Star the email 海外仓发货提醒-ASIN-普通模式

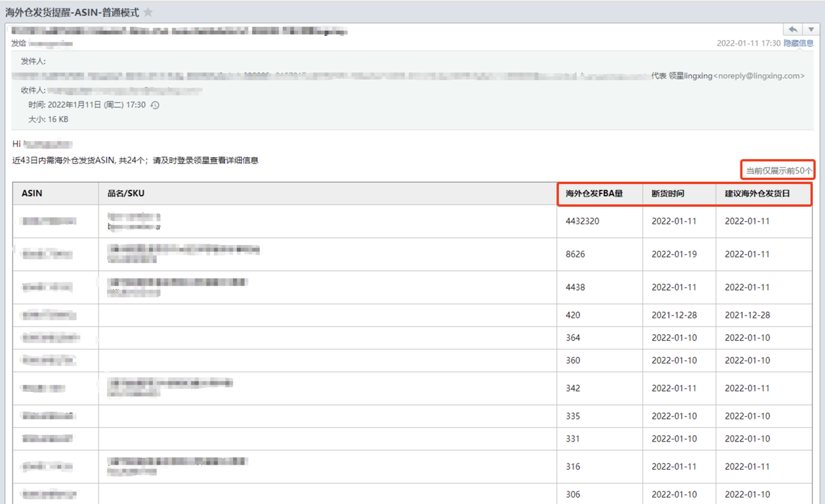point(148,12)
